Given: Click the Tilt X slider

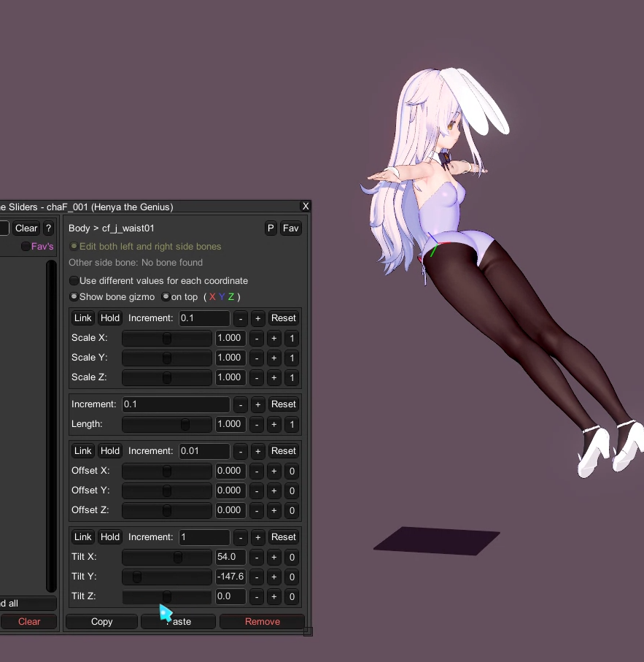Looking at the screenshot, I should pos(167,557).
